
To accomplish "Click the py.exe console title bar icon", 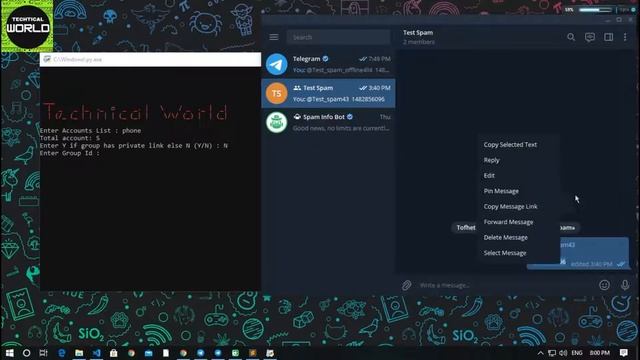I will [x=47, y=59].
